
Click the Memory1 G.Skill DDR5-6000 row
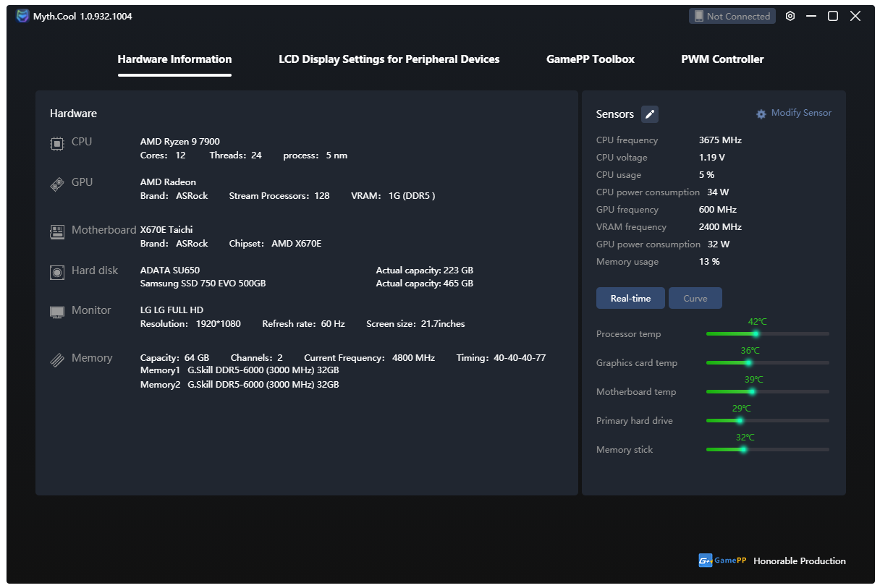pyautogui.click(x=240, y=370)
